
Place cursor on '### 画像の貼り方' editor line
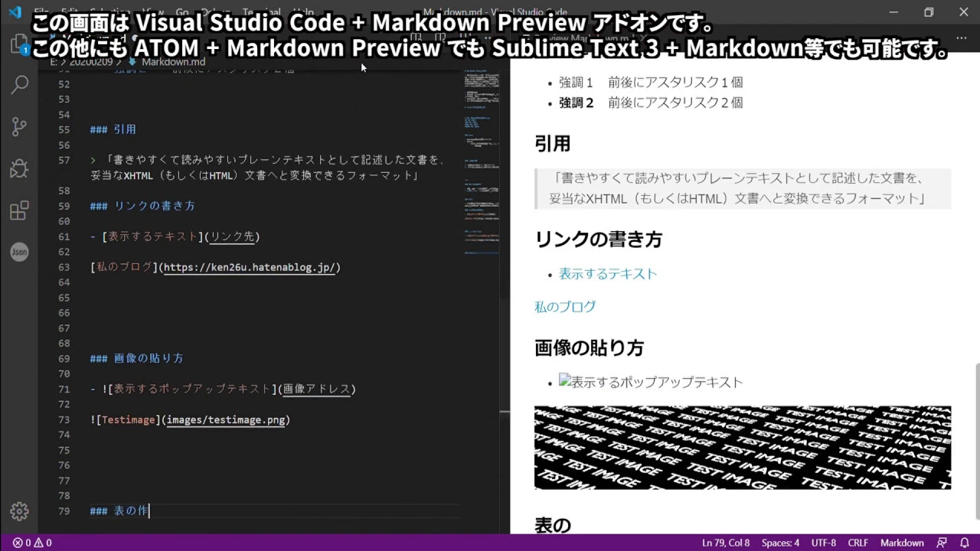pos(136,358)
